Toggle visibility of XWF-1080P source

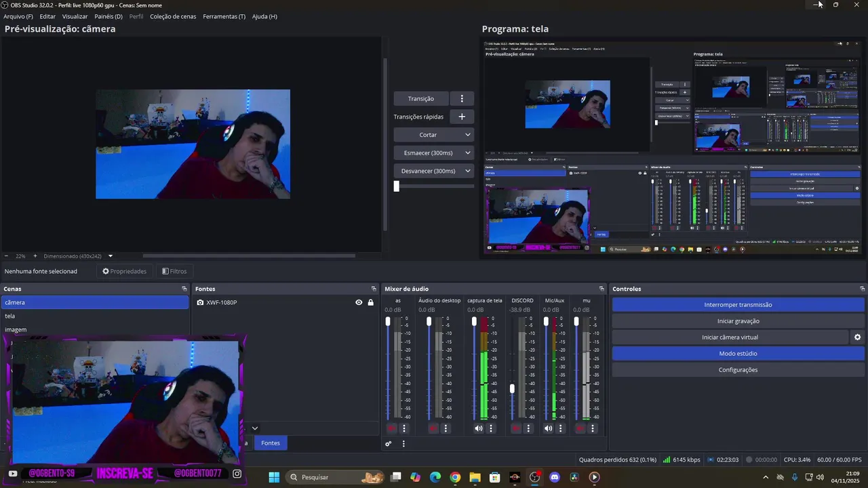click(x=359, y=302)
